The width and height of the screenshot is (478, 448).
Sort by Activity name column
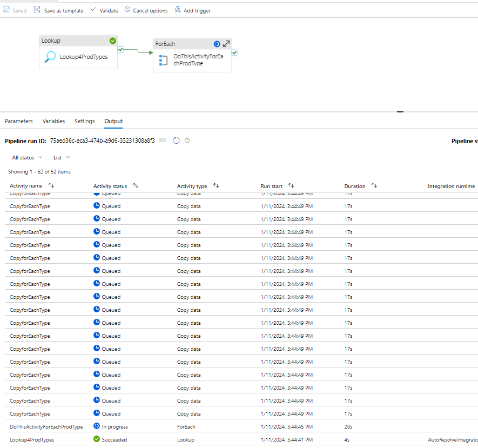(51, 186)
